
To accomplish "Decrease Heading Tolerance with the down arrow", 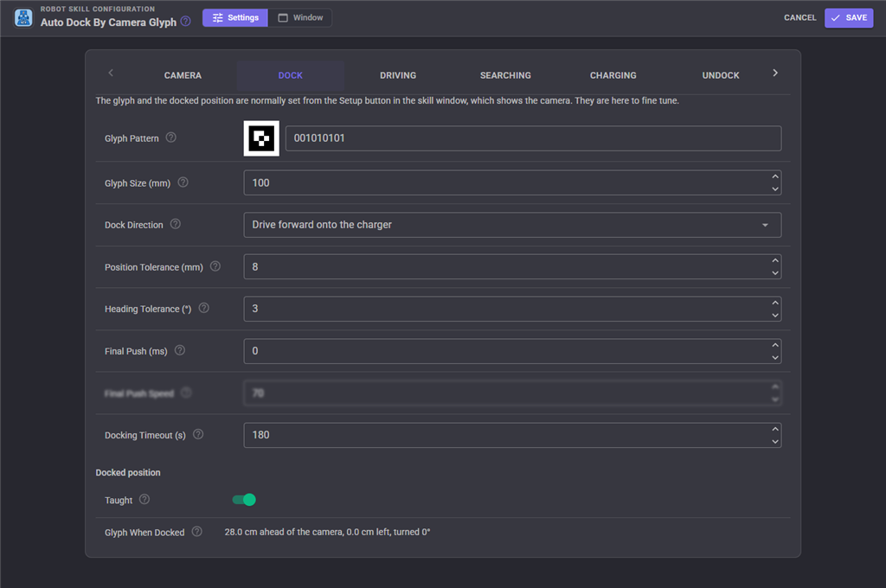I will (x=775, y=315).
